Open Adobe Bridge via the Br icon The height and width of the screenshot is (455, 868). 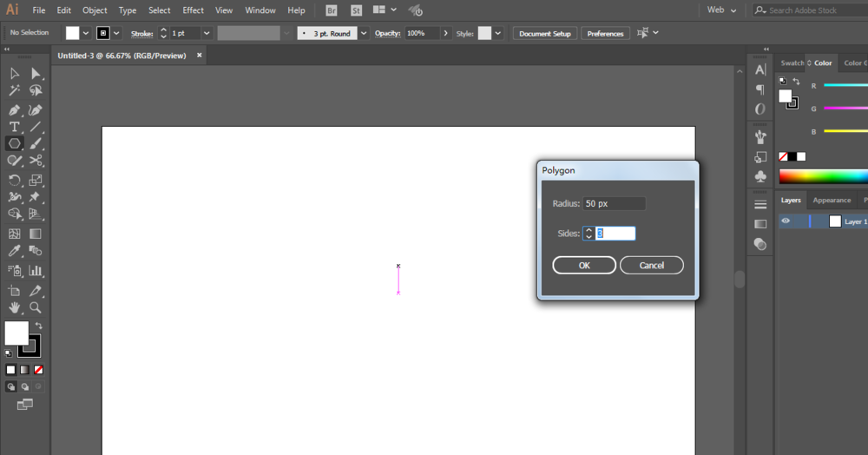coord(332,10)
